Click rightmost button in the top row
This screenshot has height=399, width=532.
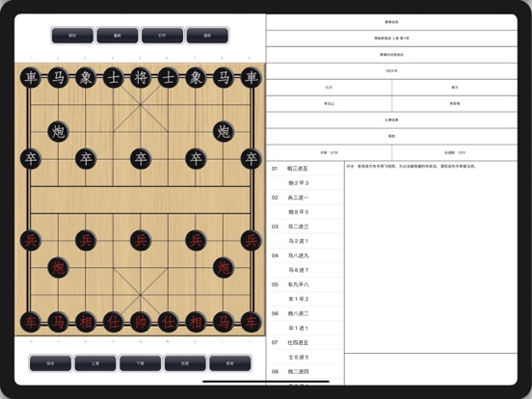[207, 36]
